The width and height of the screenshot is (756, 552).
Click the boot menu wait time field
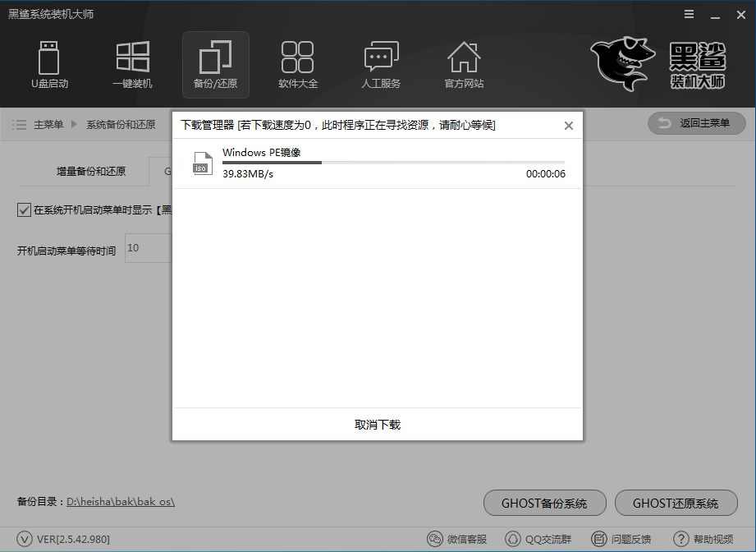[x=148, y=247]
